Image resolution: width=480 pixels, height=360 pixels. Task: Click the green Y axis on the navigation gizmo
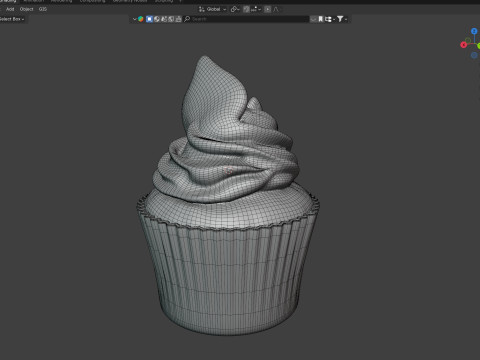point(478,46)
